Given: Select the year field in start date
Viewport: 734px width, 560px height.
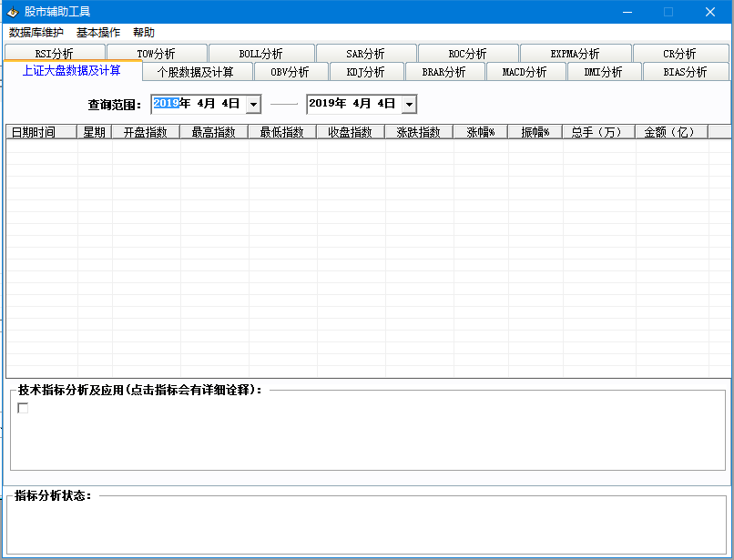Looking at the screenshot, I should pyautogui.click(x=166, y=104).
